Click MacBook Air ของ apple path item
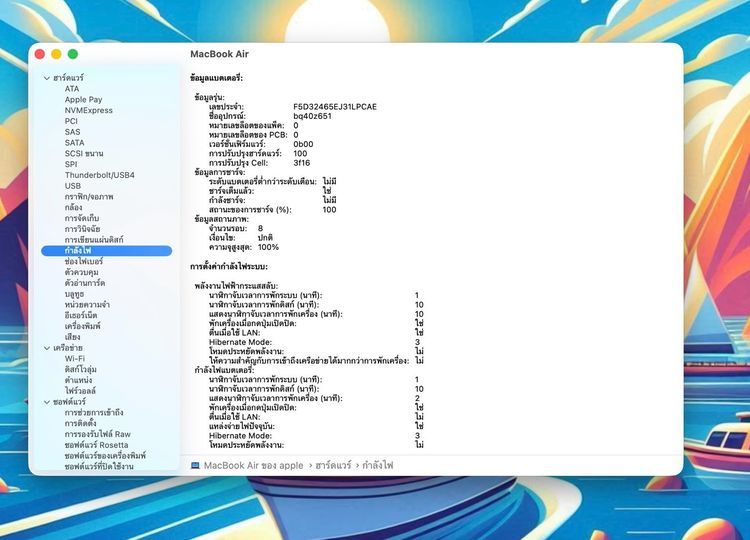 (x=254, y=465)
